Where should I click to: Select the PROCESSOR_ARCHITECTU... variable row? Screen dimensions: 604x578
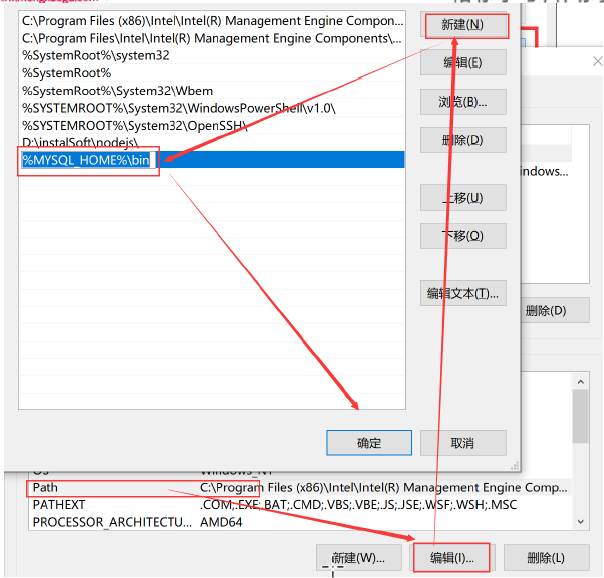300,522
